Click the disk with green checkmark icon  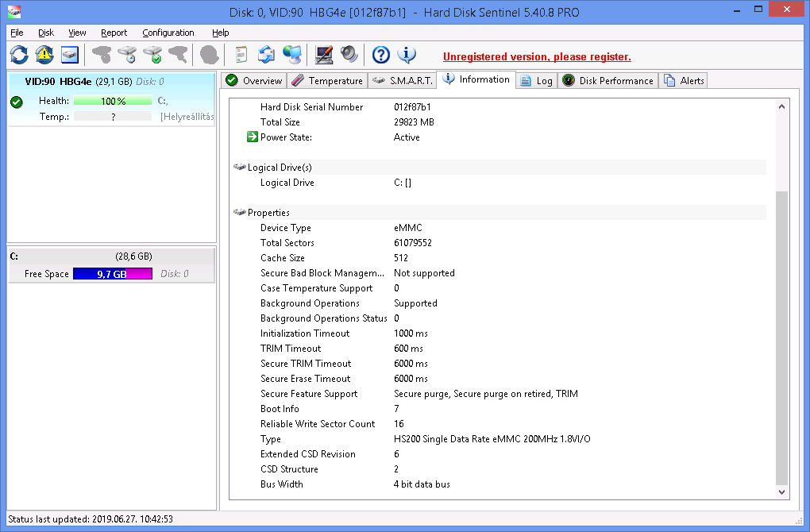(x=152, y=55)
